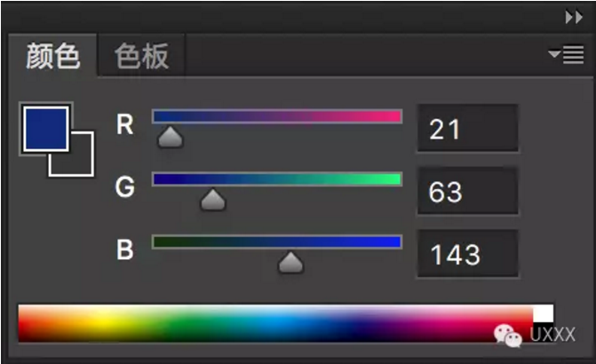Click the R slider triangle handle
596x364 pixels.
170,138
